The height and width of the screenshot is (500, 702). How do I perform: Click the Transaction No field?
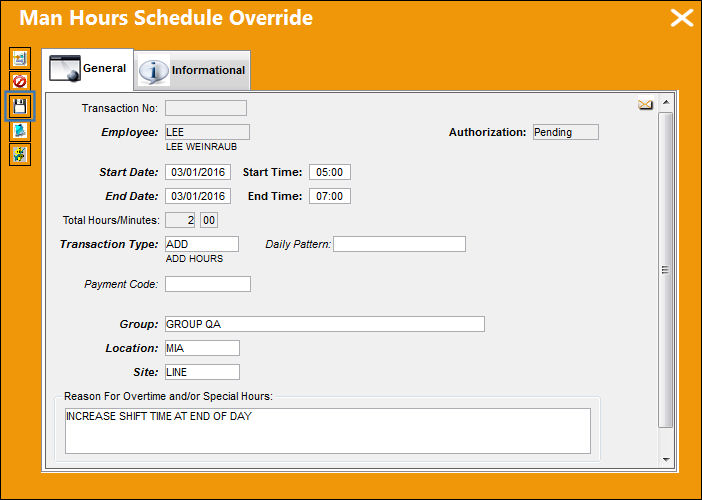[206, 108]
